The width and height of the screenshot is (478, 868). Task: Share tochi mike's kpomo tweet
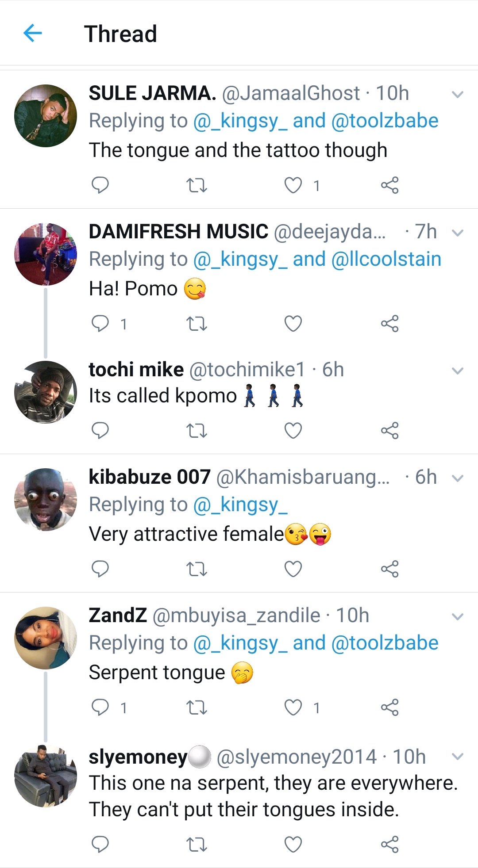click(x=389, y=430)
